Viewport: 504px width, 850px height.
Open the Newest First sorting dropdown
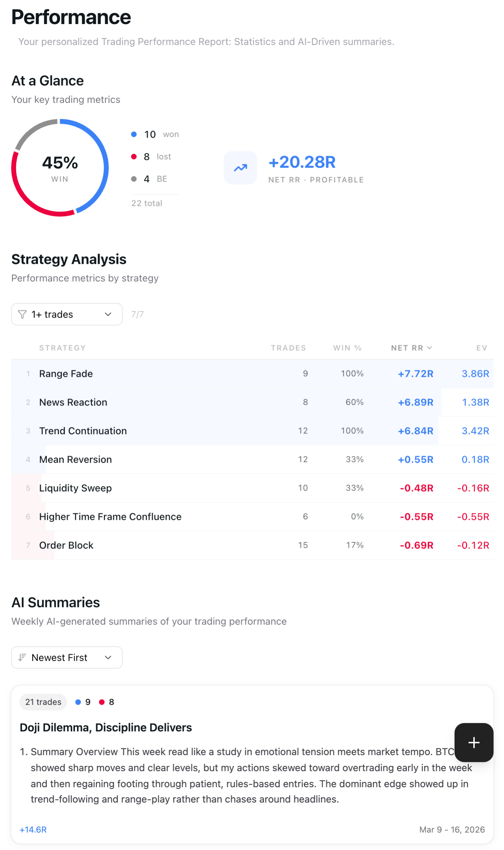[67, 657]
